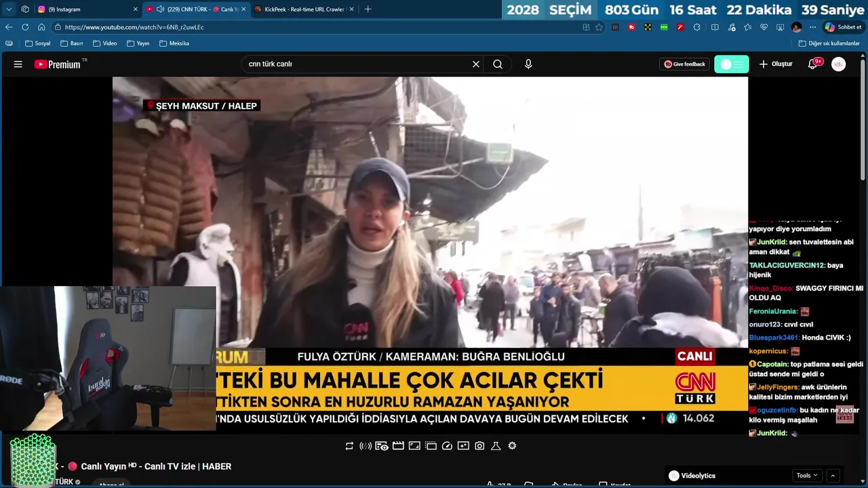Viewport: 868px width, 488px height.
Task: Run search with the magnifier button
Action: click(x=498, y=64)
